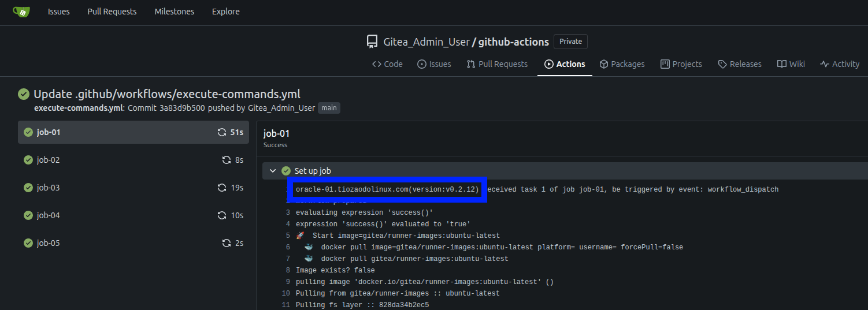
Task: Click the main branch label
Action: click(x=329, y=108)
